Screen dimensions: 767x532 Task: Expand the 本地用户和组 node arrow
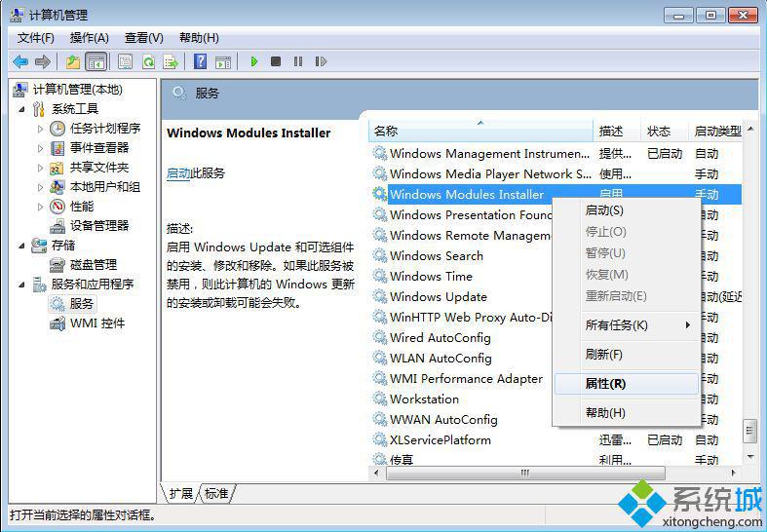click(41, 187)
